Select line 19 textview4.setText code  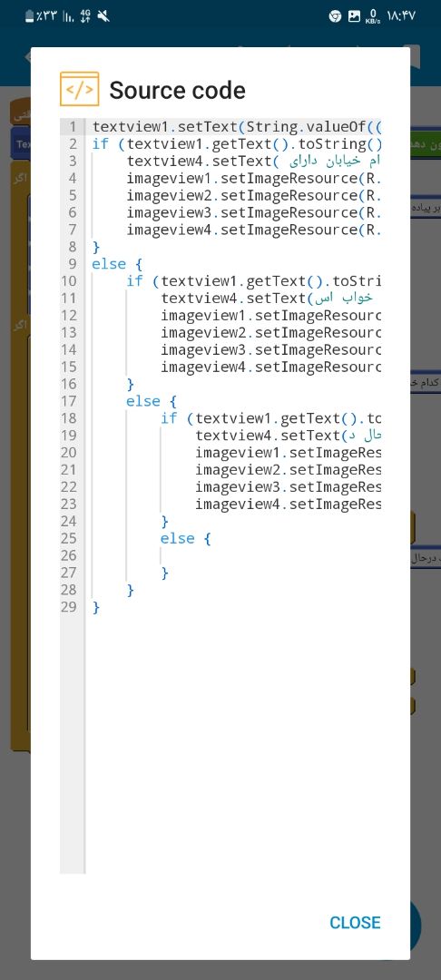coord(288,435)
